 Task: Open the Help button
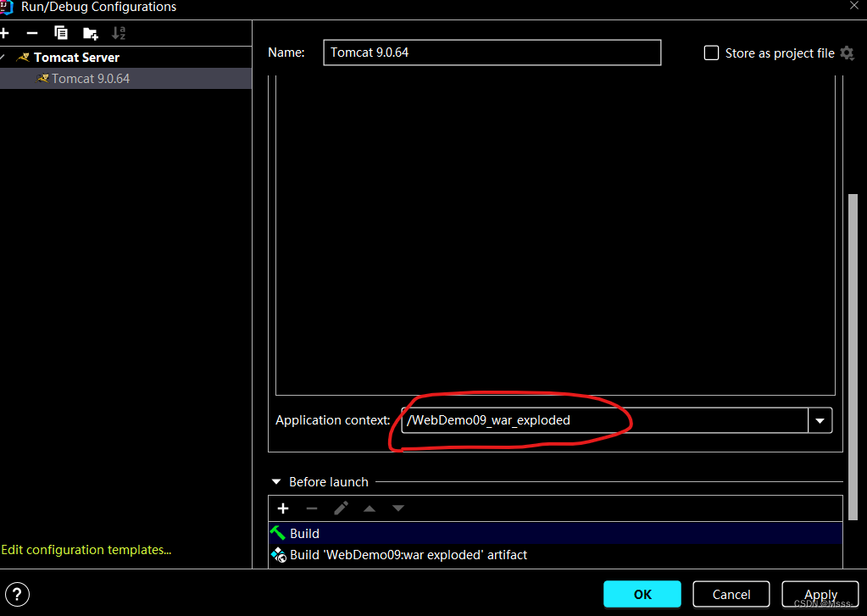click(17, 595)
